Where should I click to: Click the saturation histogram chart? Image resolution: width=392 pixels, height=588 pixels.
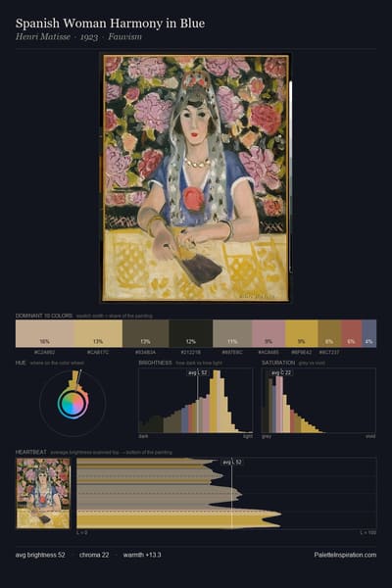(x=318, y=401)
